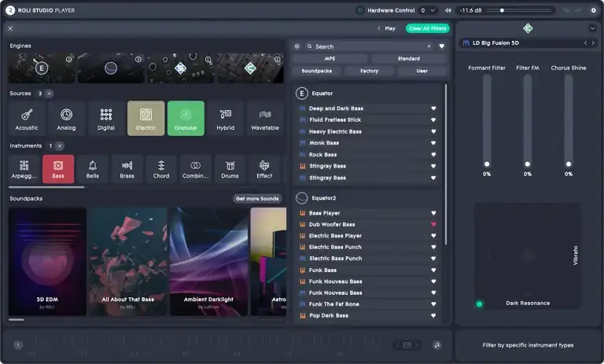Choose the blue diamond engine thumbnail
The image size is (604, 364).
180,68
